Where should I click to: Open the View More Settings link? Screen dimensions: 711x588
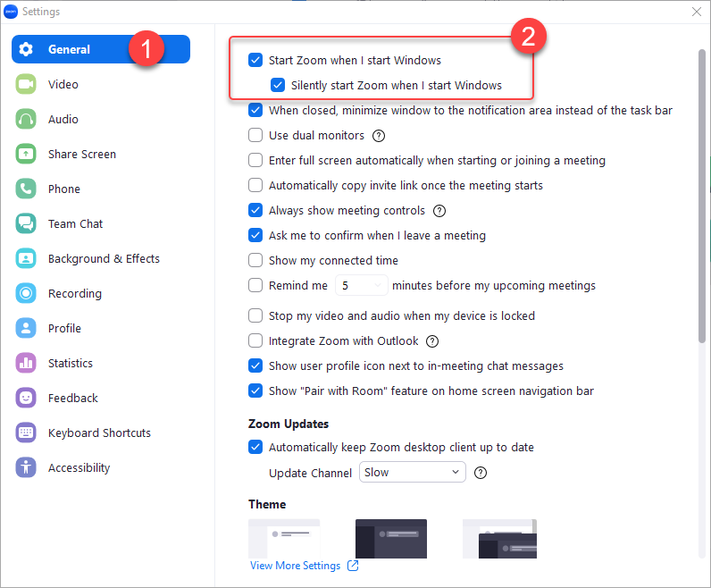tap(296, 566)
